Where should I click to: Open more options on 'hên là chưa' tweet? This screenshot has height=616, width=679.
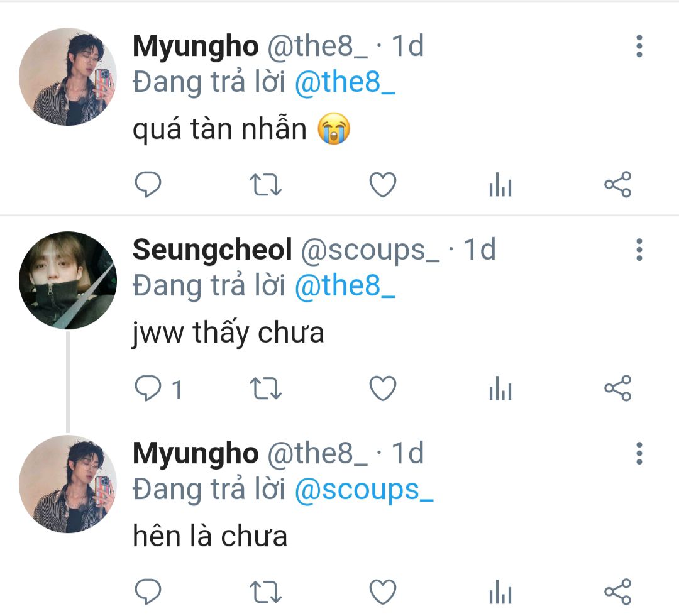(x=639, y=453)
